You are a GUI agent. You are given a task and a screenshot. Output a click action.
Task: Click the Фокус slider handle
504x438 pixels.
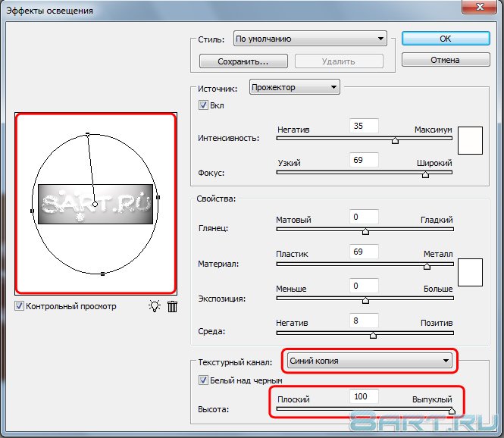point(425,174)
